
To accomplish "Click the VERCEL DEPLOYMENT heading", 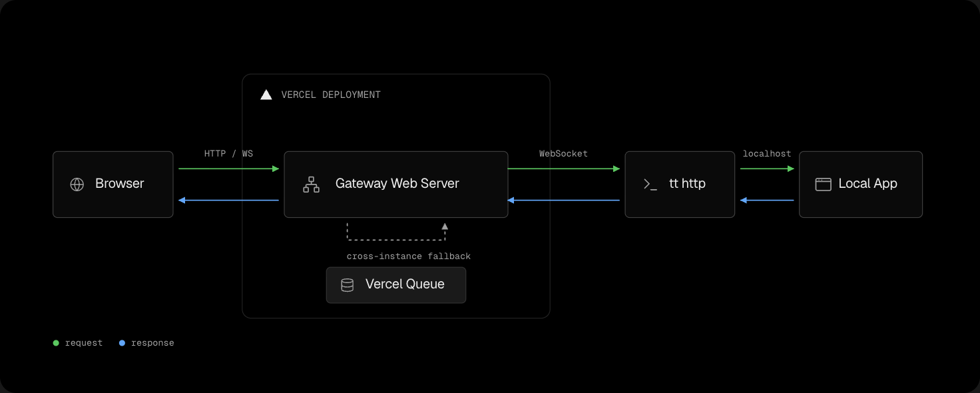I will click(x=331, y=95).
